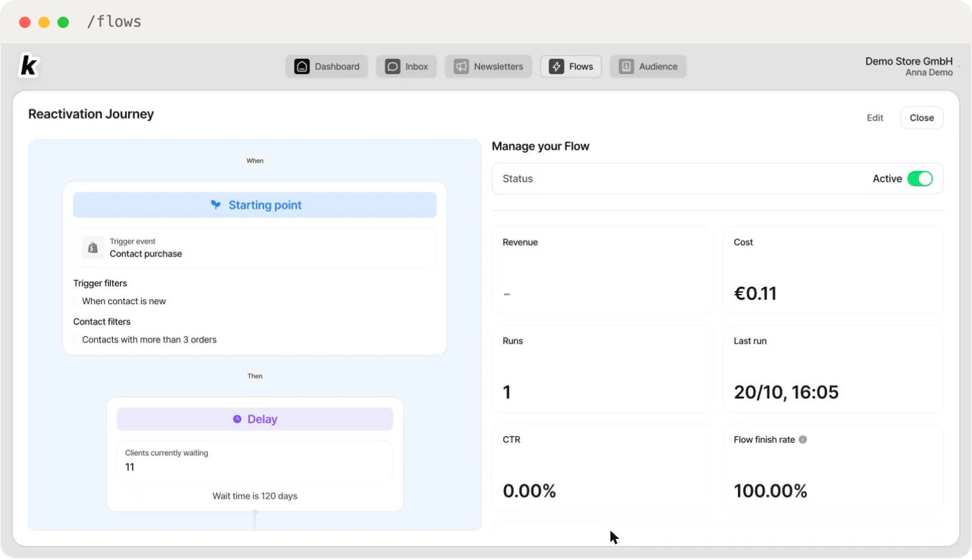Click the Manage your Flow heading

[x=541, y=146]
